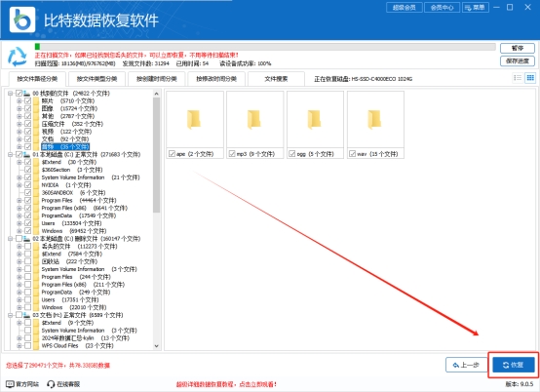540x392 pixels.
Task: Click the folder icon beside 360SANDBOX
Action: tap(36, 192)
